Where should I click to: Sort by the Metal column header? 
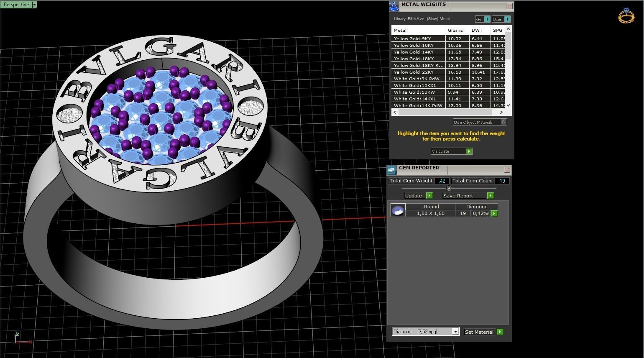pos(418,30)
